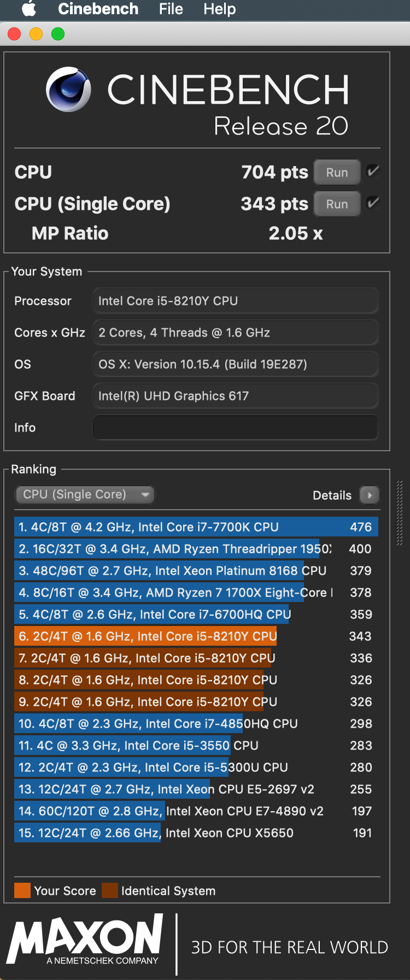410x980 pixels.
Task: Select ranking row 15 Xeon X5650
Action: click(196, 833)
